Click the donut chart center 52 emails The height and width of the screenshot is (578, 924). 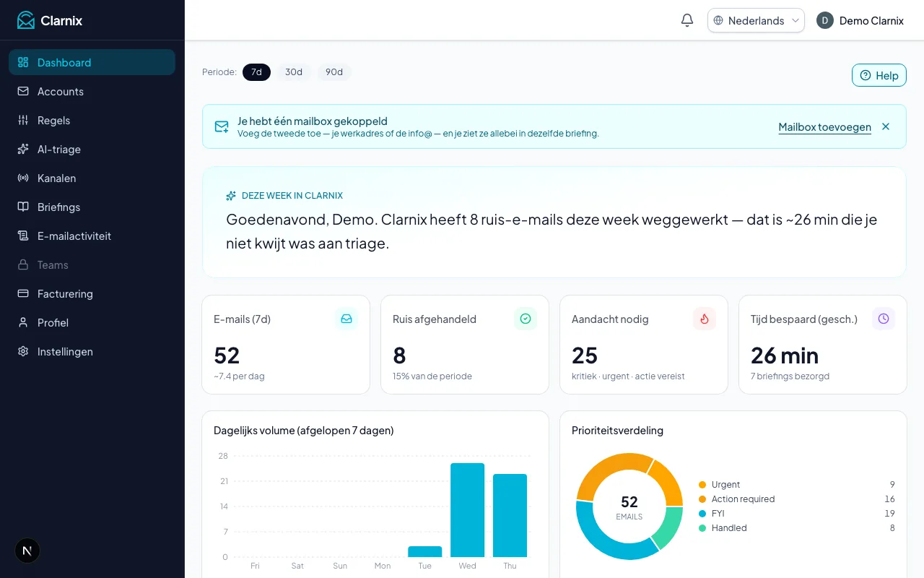point(629,506)
